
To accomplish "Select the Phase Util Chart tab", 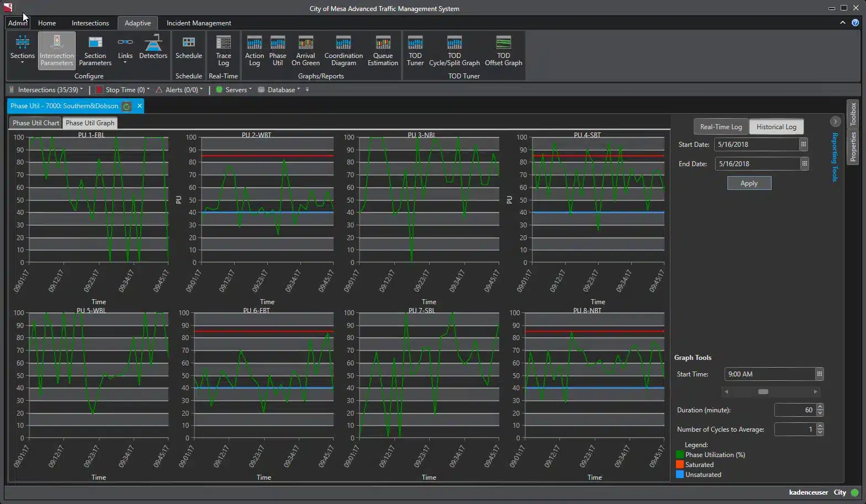I will tap(36, 123).
